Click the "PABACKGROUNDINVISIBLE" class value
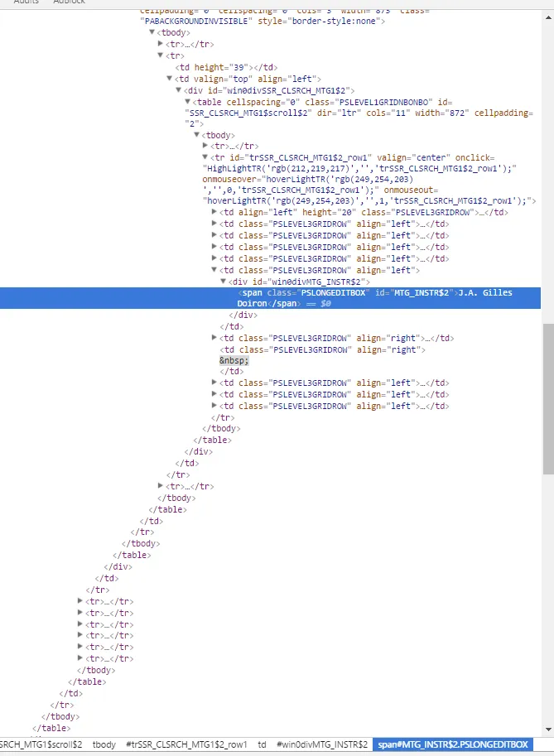This screenshot has height=756, width=554. click(196, 22)
